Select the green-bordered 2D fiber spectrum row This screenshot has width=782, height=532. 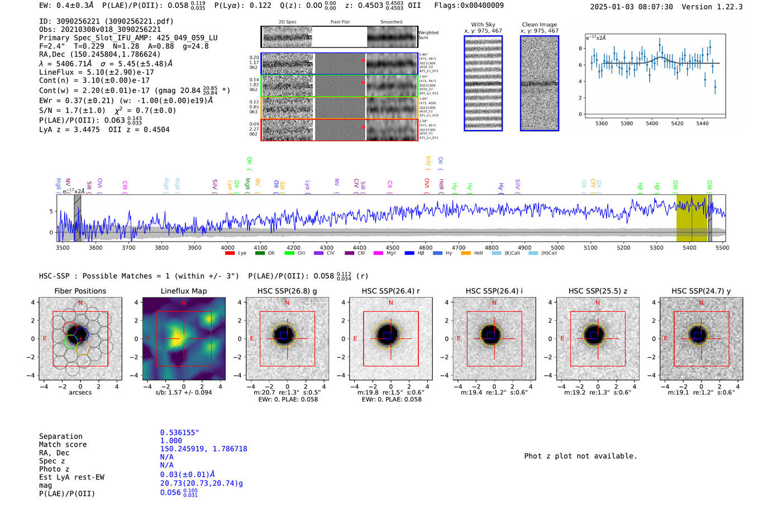pyautogui.click(x=339, y=86)
